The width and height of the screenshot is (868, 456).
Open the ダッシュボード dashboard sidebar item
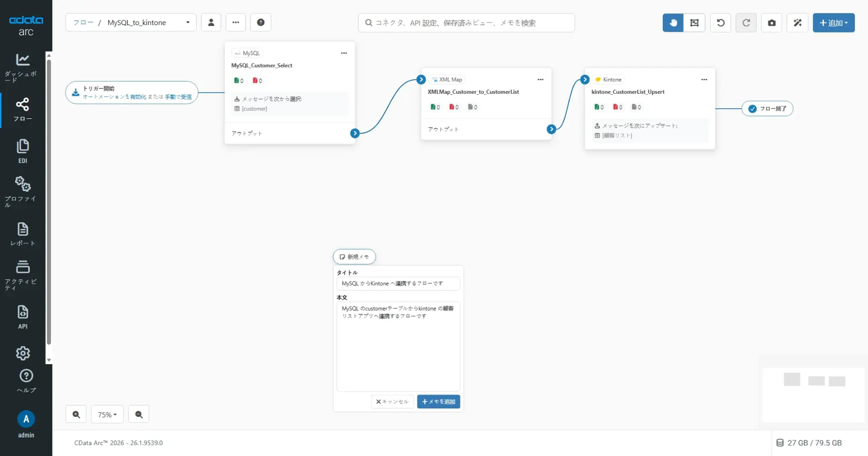pyautogui.click(x=23, y=68)
